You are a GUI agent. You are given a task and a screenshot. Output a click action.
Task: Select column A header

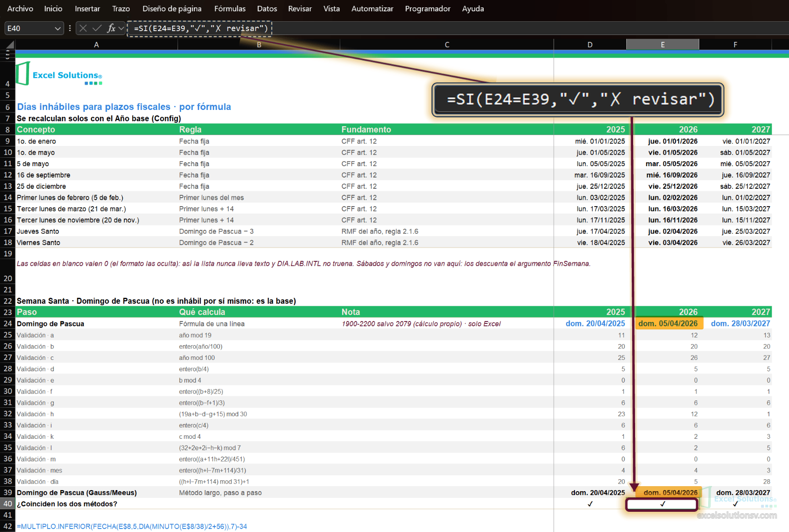[x=97, y=45]
